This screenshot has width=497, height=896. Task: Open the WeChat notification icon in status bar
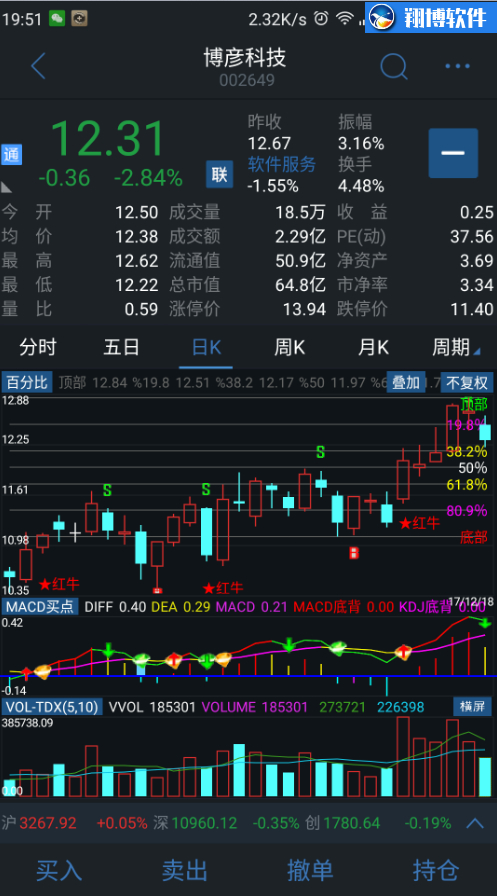[57, 19]
